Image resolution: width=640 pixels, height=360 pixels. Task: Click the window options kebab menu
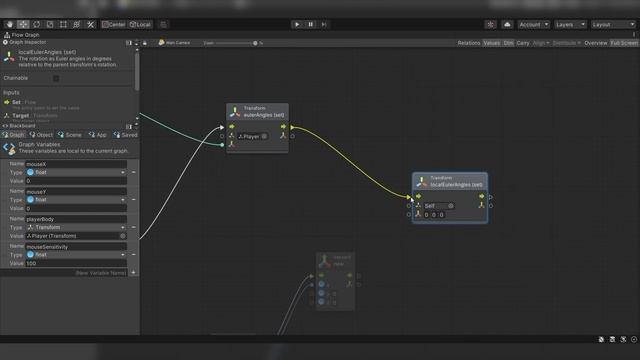click(634, 35)
